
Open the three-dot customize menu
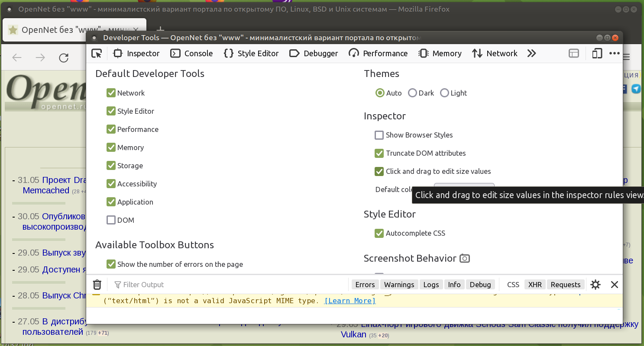tap(615, 53)
